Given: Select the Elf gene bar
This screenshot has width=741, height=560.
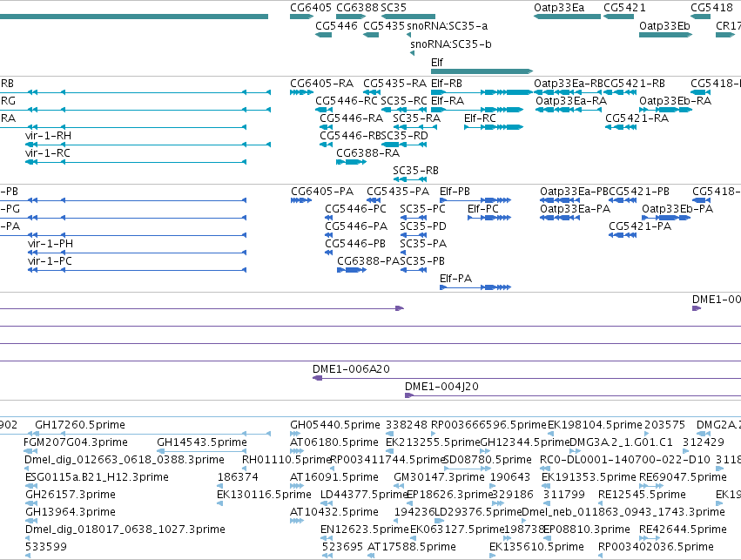Looking at the screenshot, I should (x=482, y=71).
